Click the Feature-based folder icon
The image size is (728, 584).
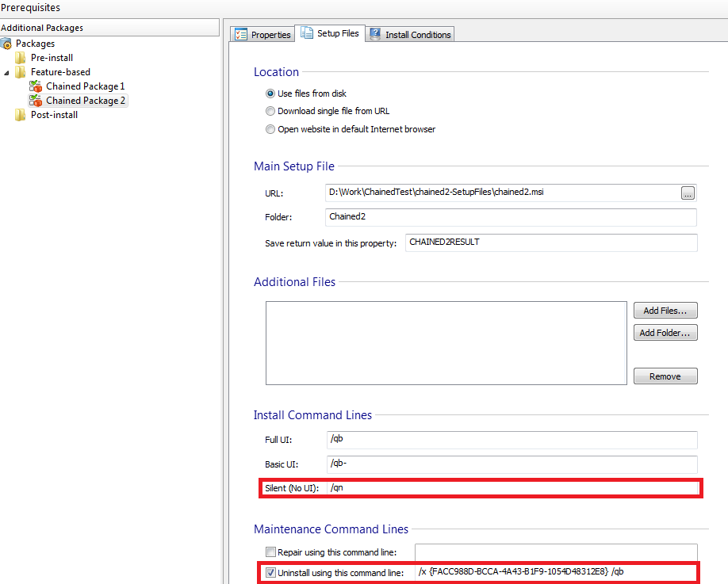point(21,72)
